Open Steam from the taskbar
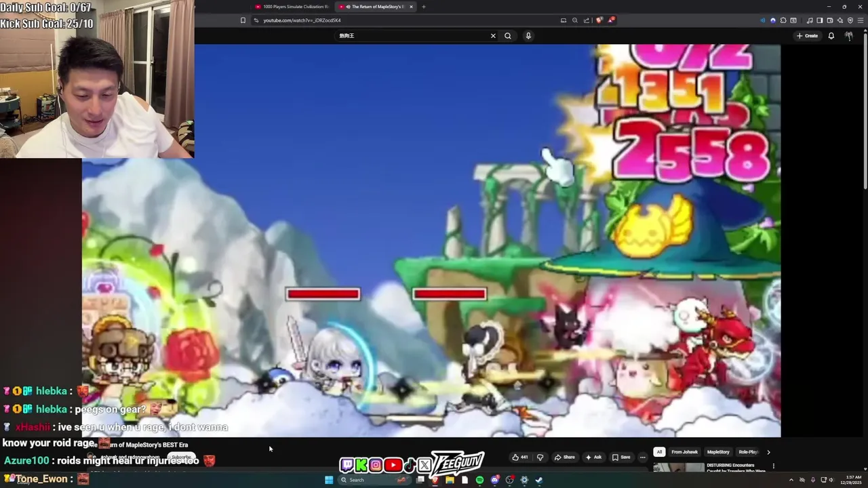Screen dimensions: 868x488 pyautogui.click(x=539, y=480)
